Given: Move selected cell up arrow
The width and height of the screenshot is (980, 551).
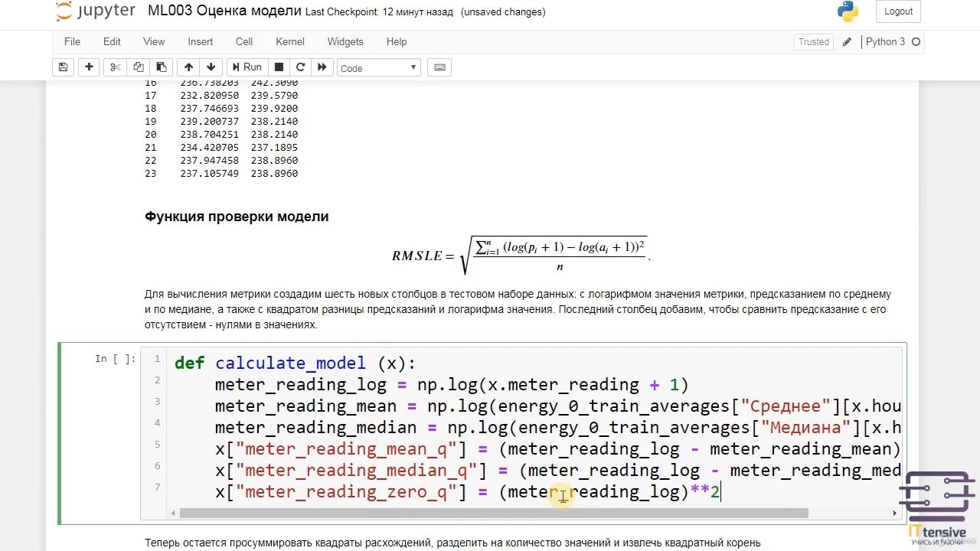Looking at the screenshot, I should pyautogui.click(x=189, y=67).
